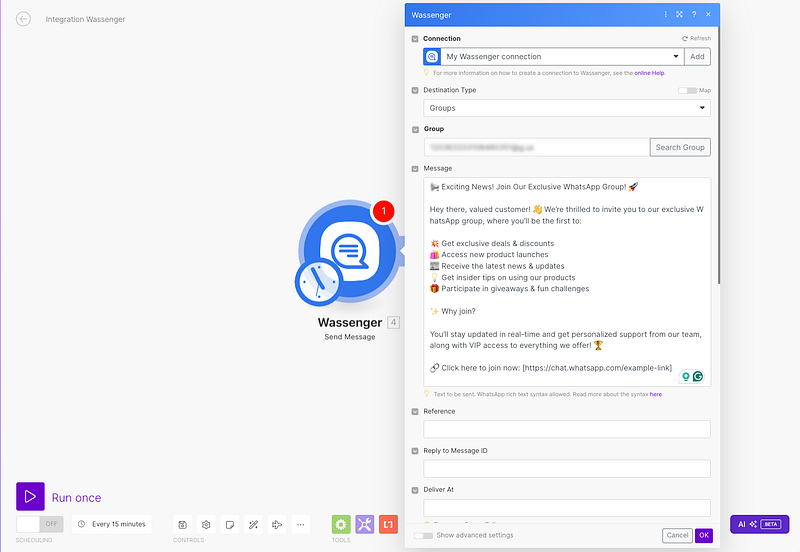Open scenario settings gear in Controls
Screen dimensions: 800x552
(x=206, y=524)
